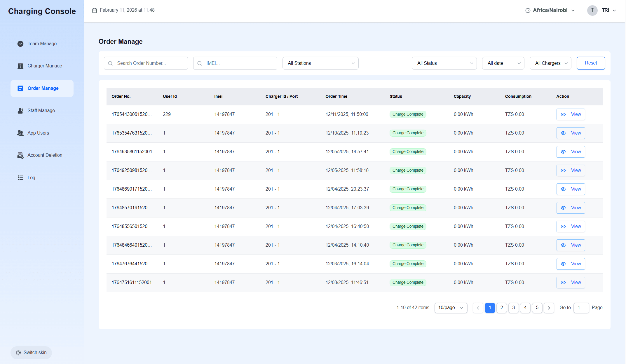Click the App Users icon
The image size is (626, 364).
20,133
